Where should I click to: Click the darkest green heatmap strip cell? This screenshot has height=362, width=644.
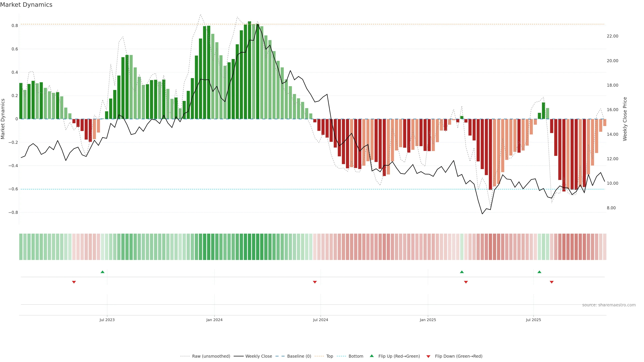click(250, 247)
